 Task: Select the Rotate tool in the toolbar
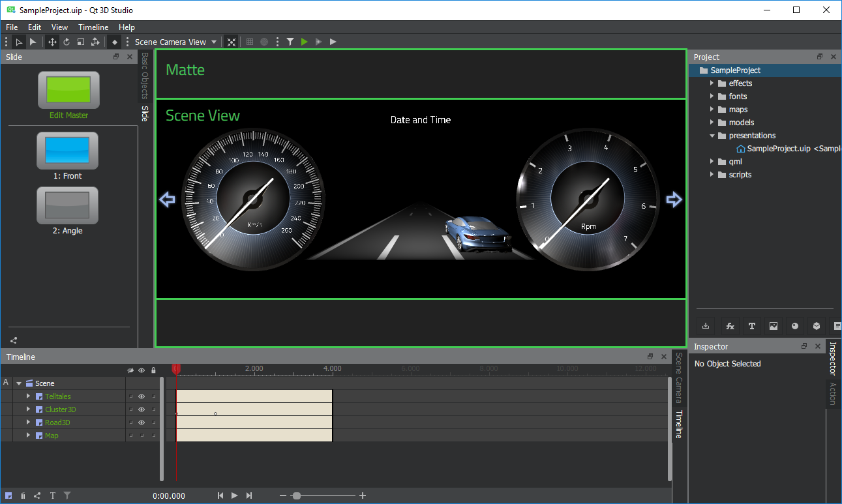point(67,42)
